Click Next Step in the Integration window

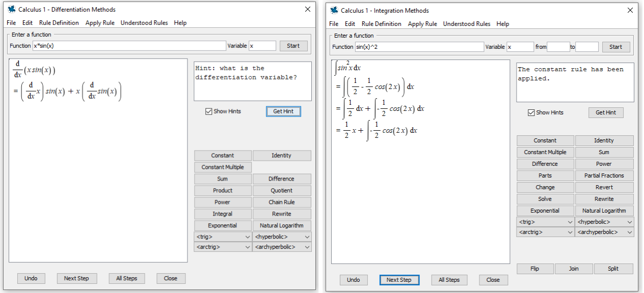point(398,280)
